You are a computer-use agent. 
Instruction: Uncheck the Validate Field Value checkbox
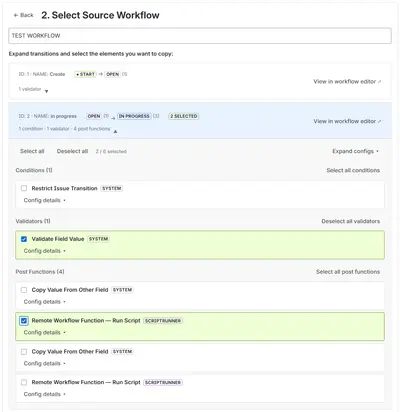coord(24,239)
